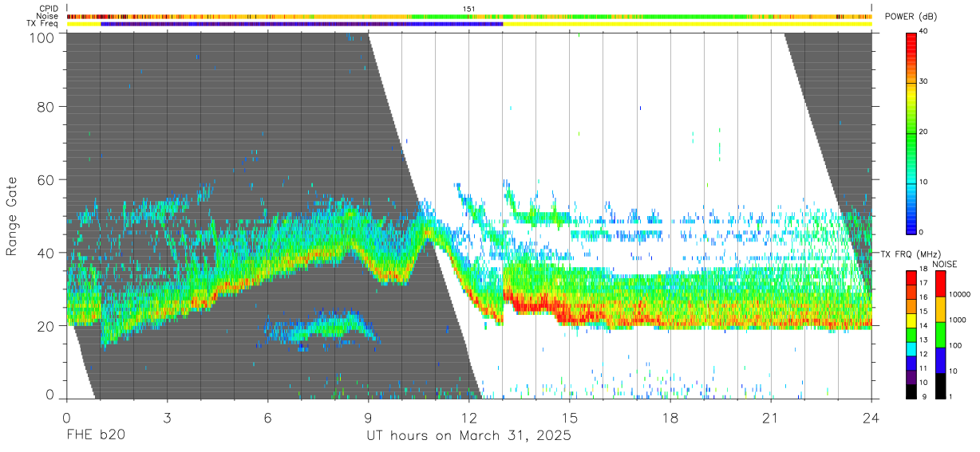Click the '30' value on the power scale

pyautogui.click(x=925, y=81)
